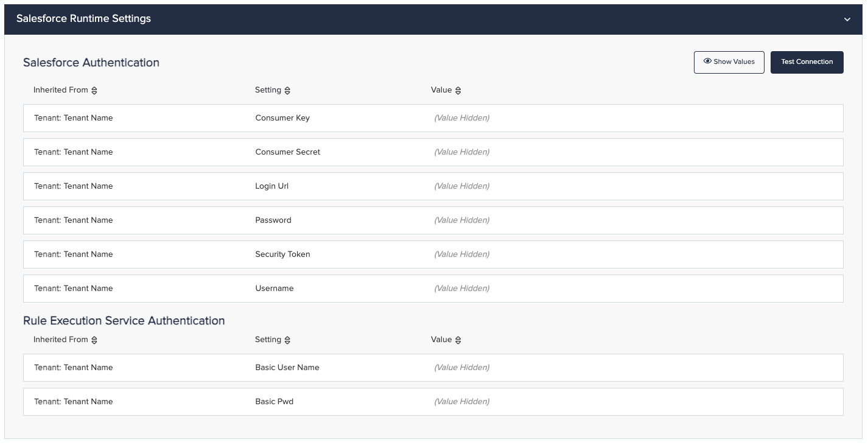The image size is (868, 445).
Task: Click sort icon beside Rule Execution Value column
Action: (x=458, y=340)
